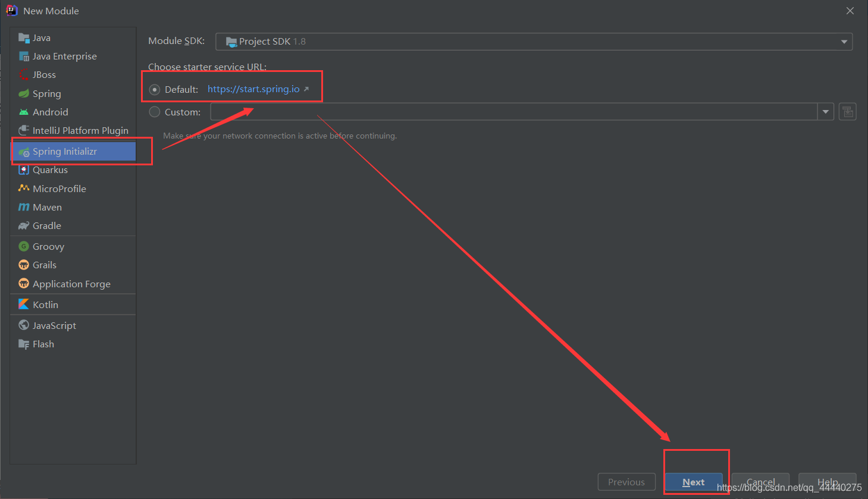Select Quarkus module type
The height and width of the screenshot is (499, 868).
pos(73,170)
